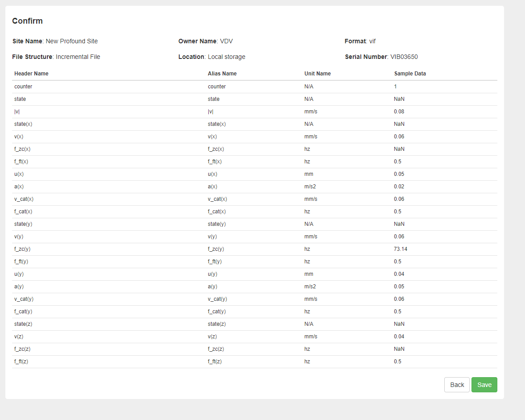
Task: Click sample value "0.5" in f_ft(z) row
Action: (397, 362)
